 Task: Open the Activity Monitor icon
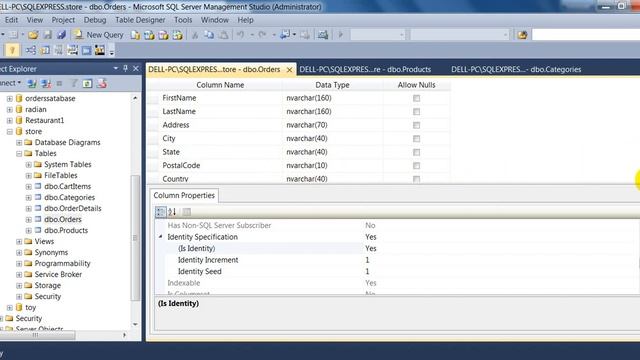[323, 35]
